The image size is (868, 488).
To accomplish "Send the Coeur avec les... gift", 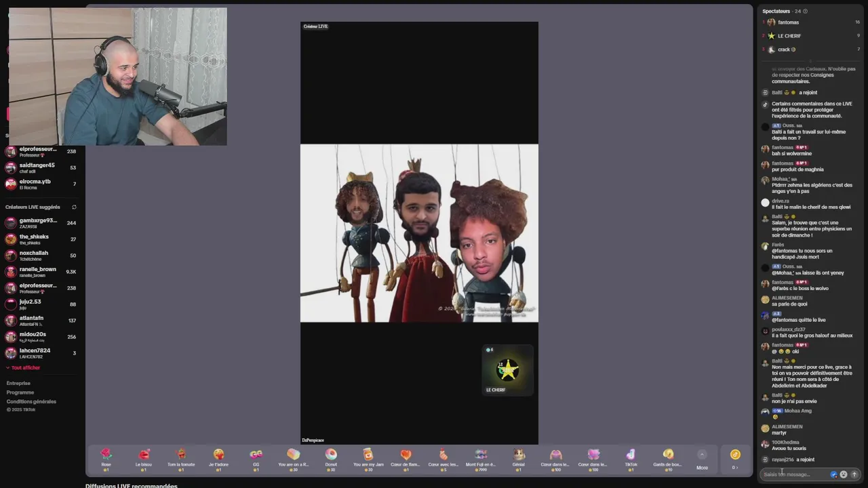I will 443,459.
